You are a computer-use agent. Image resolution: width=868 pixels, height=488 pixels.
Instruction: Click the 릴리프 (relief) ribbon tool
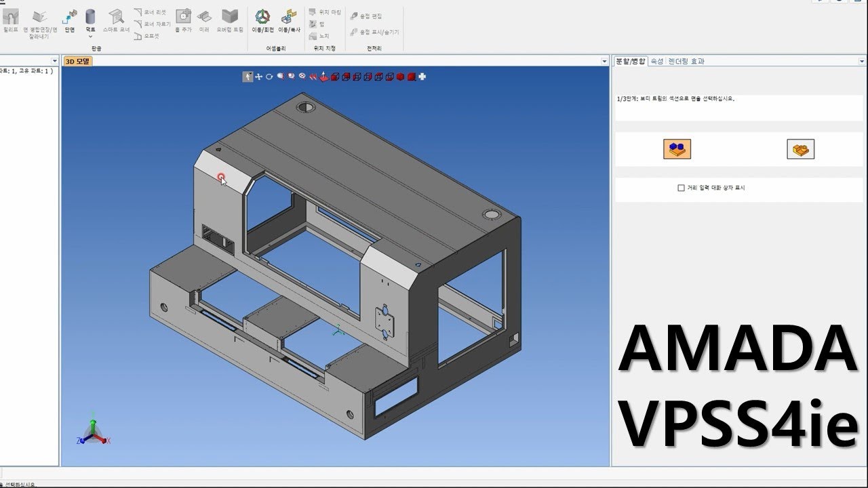[10, 20]
